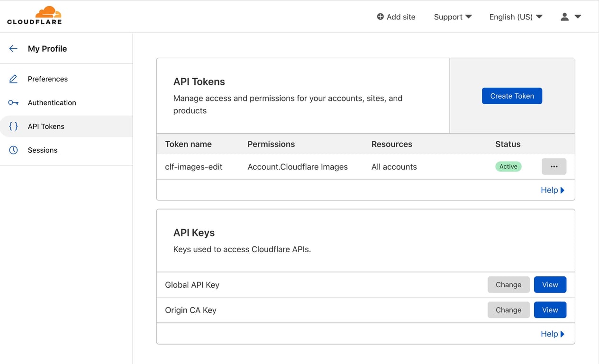Select Authentication in the sidebar menu
599x364 pixels.
52,103
